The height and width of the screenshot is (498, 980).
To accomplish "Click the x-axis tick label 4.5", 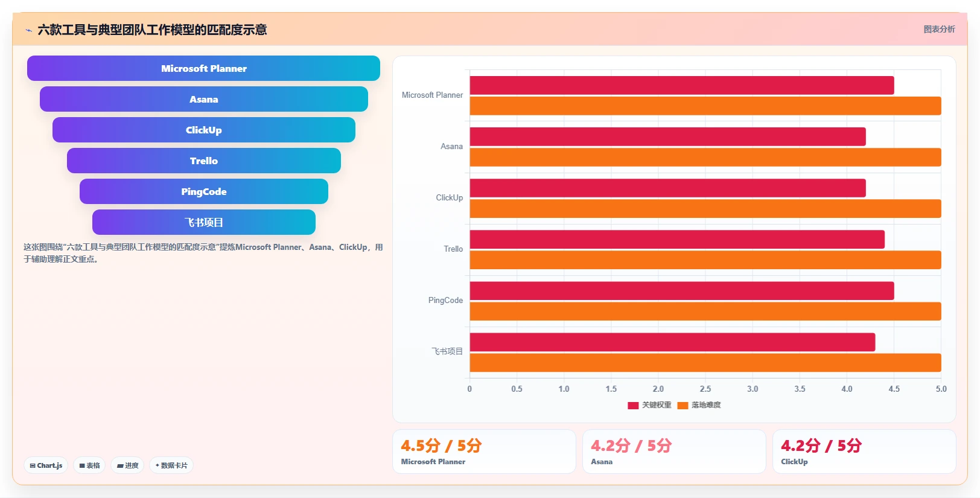I will [894, 389].
